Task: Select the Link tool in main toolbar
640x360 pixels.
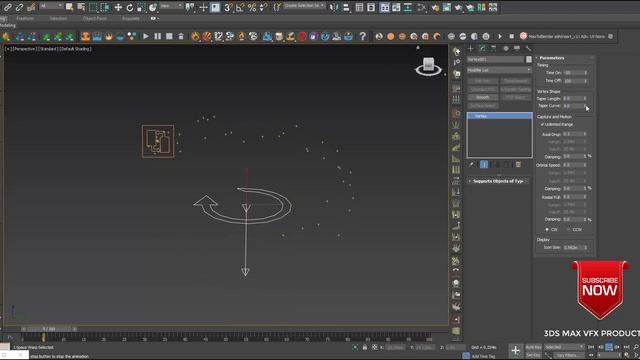Action: (x=7, y=7)
